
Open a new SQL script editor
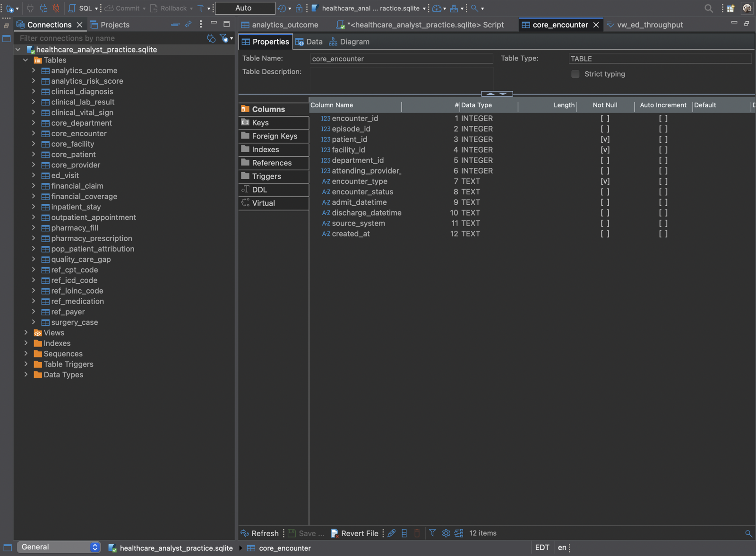point(80,9)
